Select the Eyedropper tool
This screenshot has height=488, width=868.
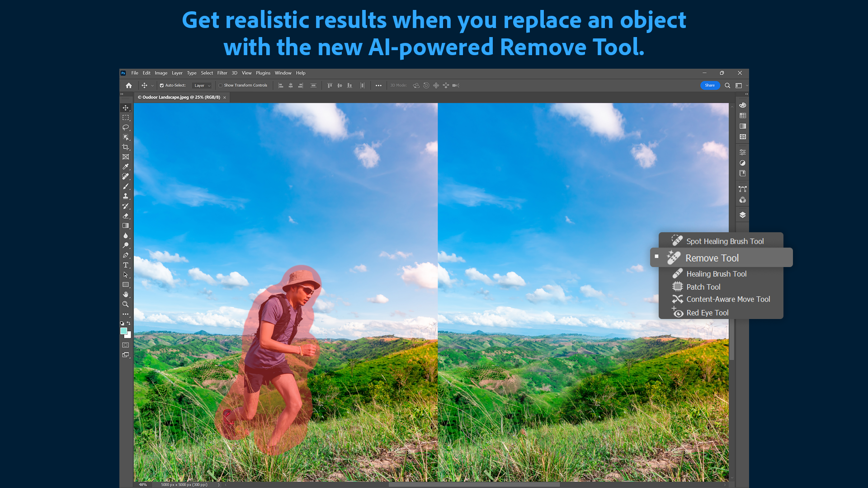coord(126,167)
